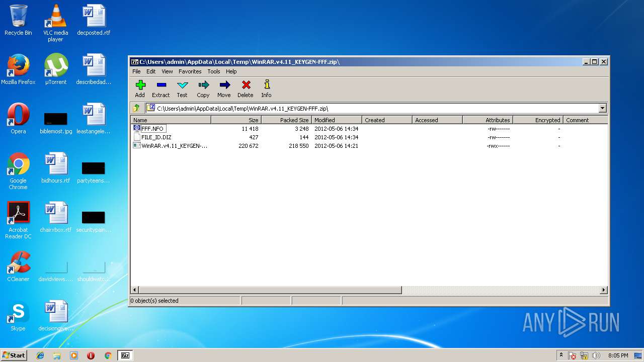Click the Info toolbar icon
The height and width of the screenshot is (362, 644).
click(266, 88)
